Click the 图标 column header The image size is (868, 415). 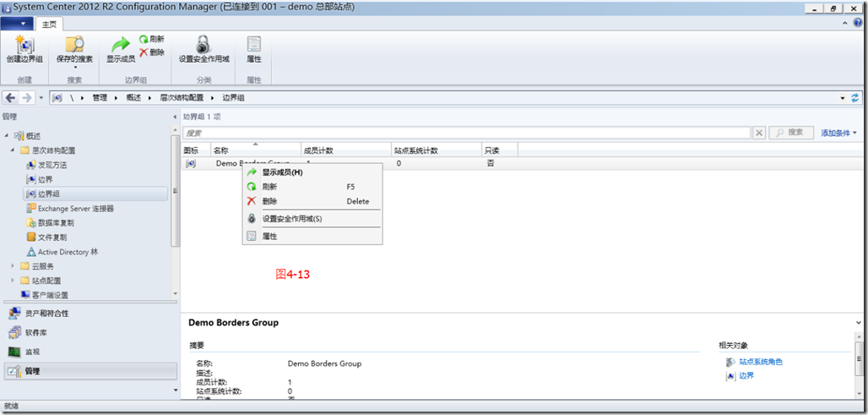pos(195,150)
